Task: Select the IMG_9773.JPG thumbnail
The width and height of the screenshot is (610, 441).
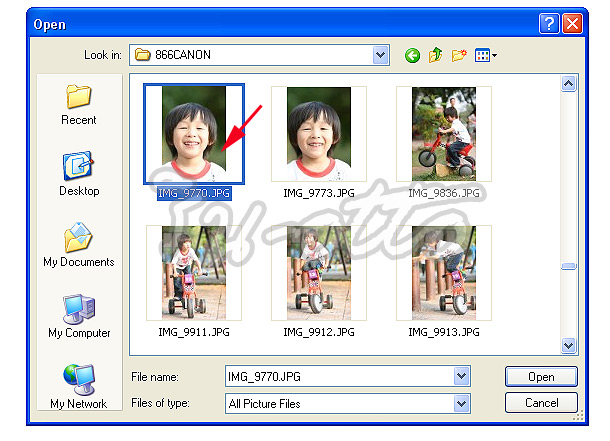Action: click(x=319, y=134)
